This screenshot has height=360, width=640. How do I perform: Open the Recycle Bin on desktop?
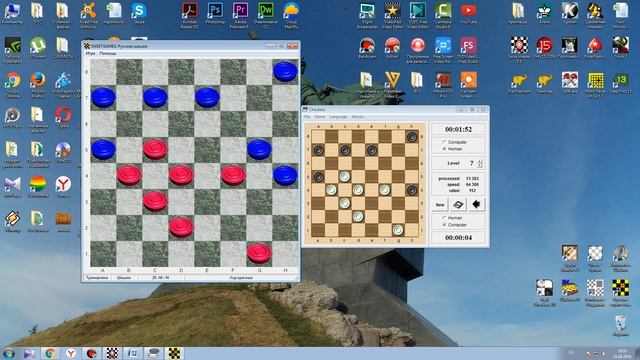(620, 324)
